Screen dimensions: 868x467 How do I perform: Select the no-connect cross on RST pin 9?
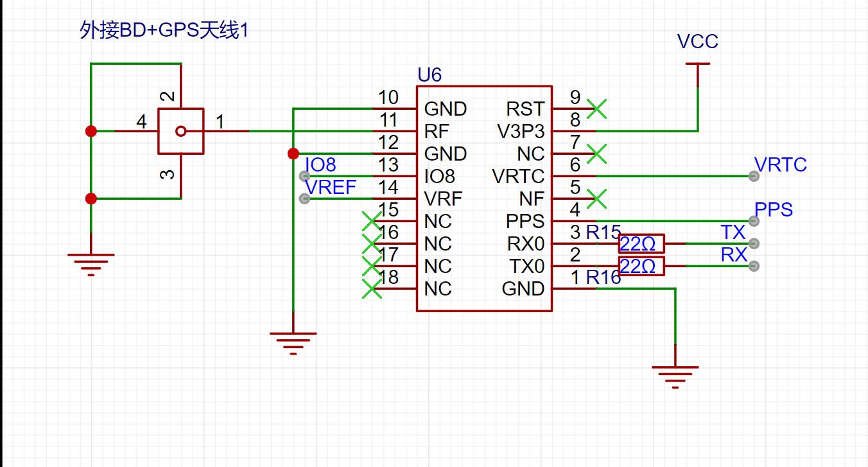click(x=596, y=109)
